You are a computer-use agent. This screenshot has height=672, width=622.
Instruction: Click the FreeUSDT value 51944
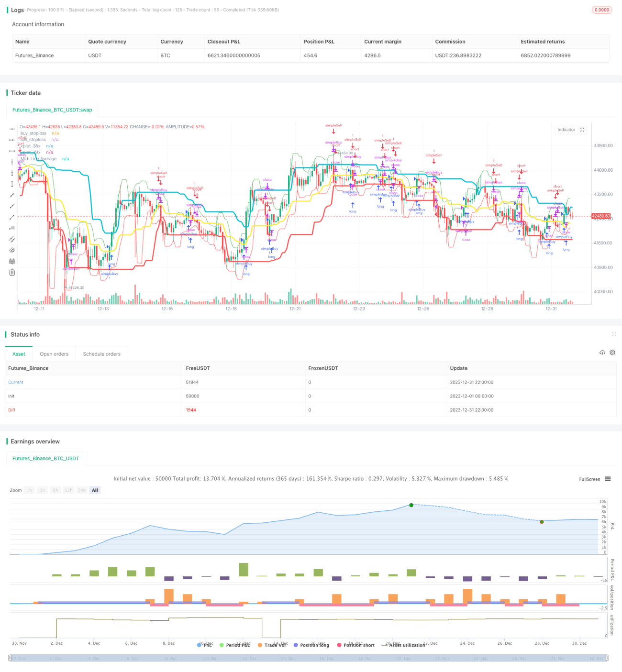[x=192, y=382]
